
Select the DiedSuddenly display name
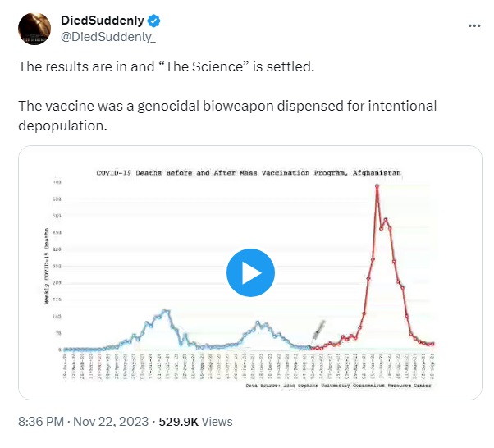point(103,21)
